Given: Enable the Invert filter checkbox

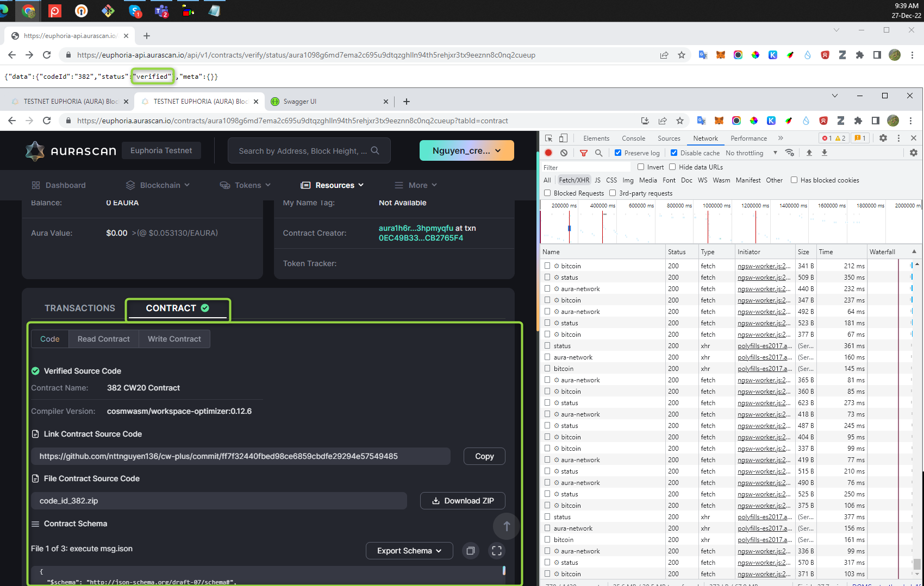Looking at the screenshot, I should coord(641,167).
